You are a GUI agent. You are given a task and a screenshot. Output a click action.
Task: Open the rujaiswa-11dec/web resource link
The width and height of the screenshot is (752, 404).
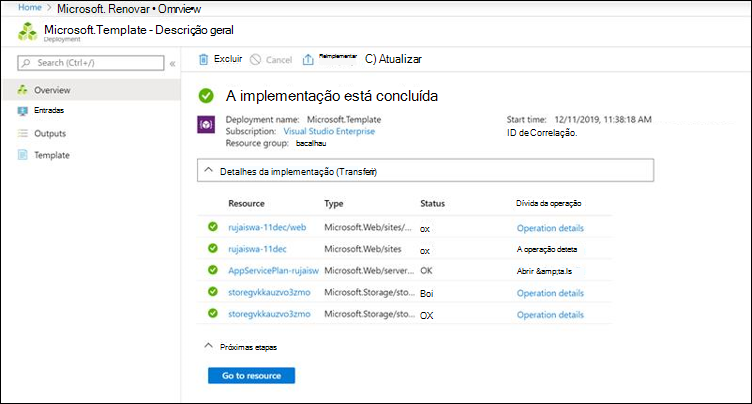[267, 227]
